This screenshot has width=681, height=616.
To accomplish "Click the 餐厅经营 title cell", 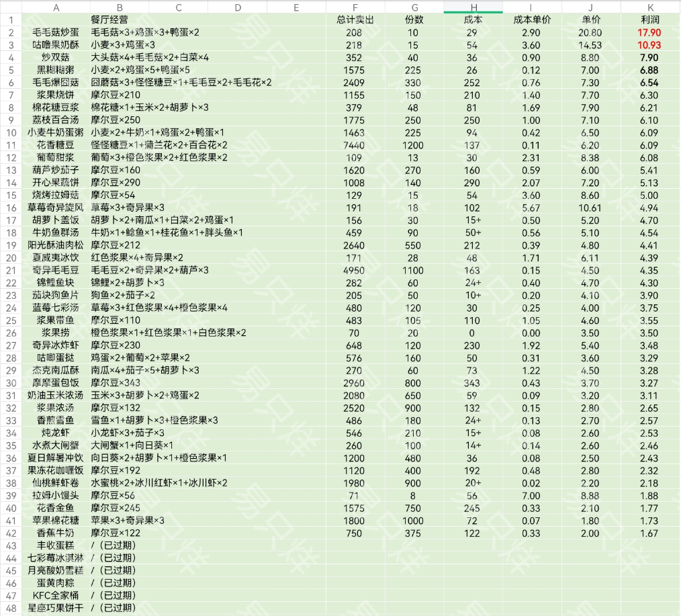I will (109, 20).
